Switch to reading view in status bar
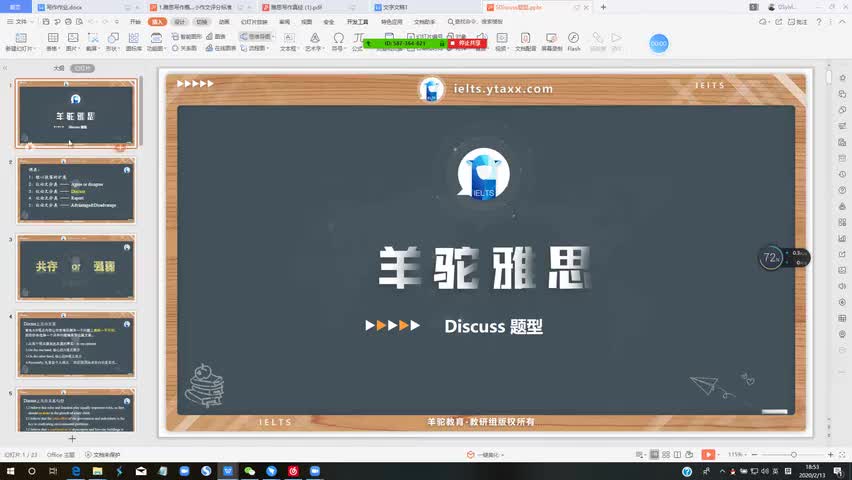The width and height of the screenshot is (852, 480). tap(677, 454)
